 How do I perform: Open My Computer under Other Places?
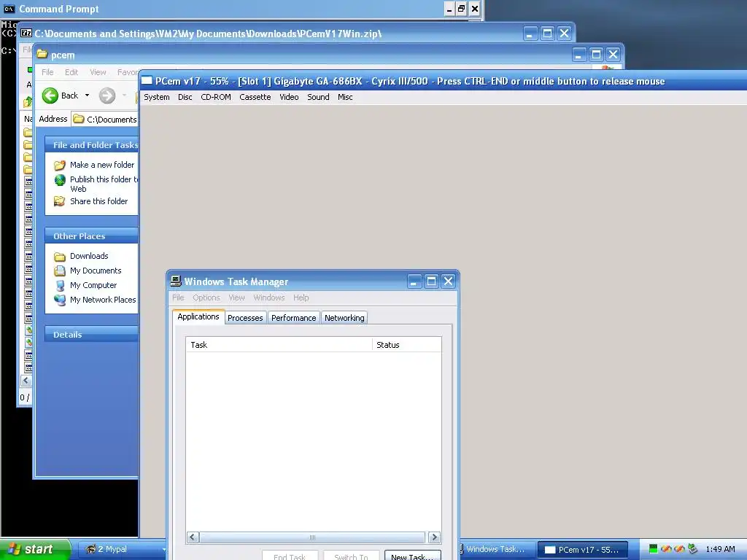[93, 285]
